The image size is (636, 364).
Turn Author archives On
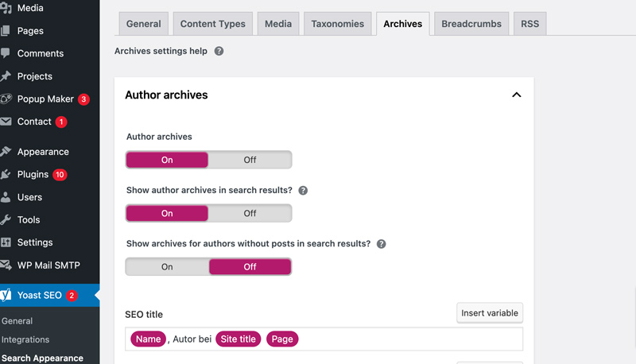167,160
